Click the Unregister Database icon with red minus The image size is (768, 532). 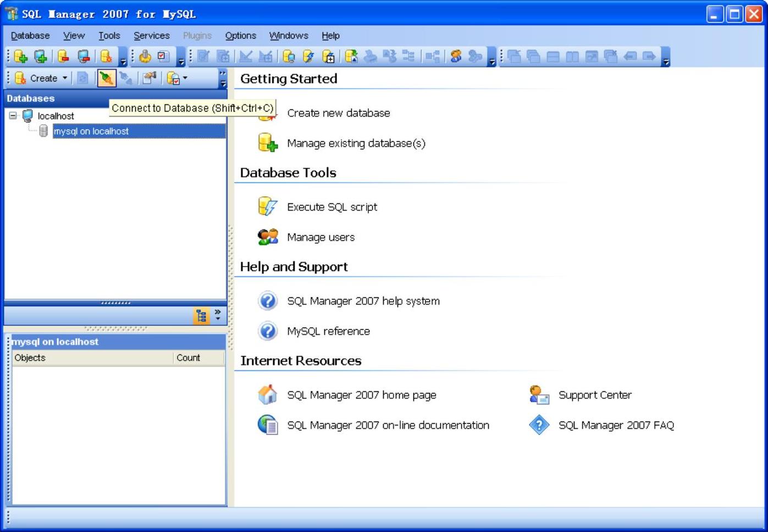pyautogui.click(x=63, y=57)
